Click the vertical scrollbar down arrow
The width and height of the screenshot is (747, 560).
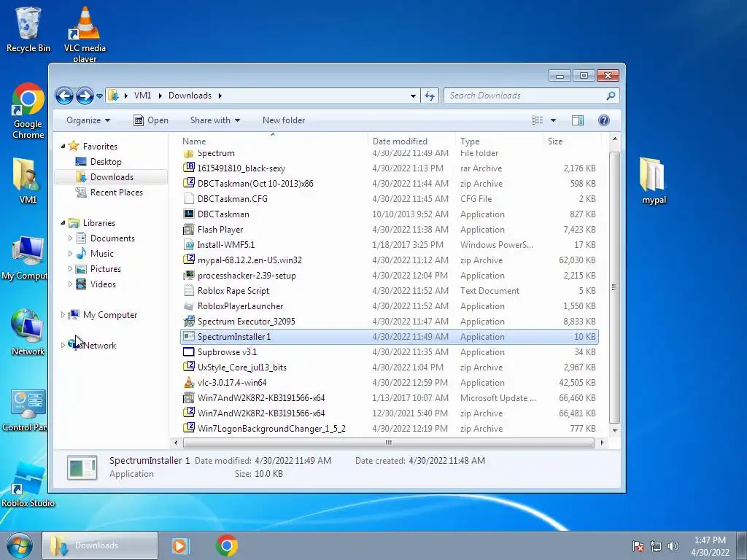point(614,430)
